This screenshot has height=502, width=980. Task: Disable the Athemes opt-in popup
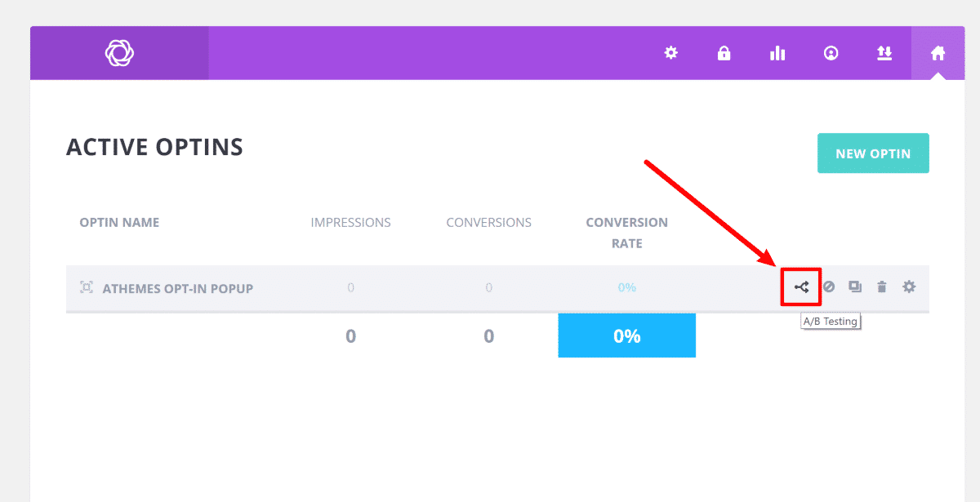829,287
